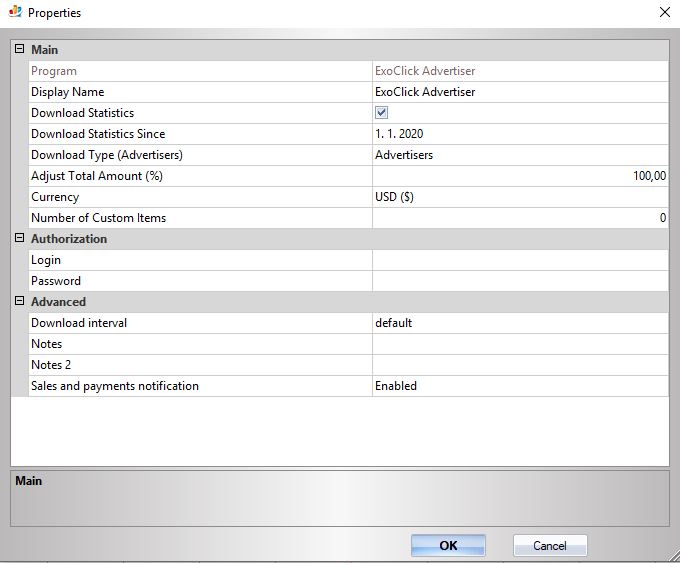The image size is (680, 563).
Task: Select the Login property label
Action: (x=46, y=260)
